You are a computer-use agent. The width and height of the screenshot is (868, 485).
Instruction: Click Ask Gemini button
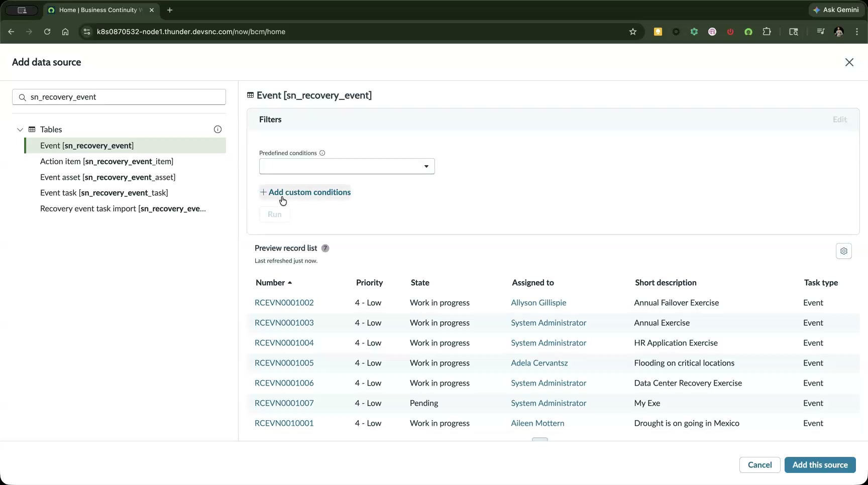[x=836, y=10]
